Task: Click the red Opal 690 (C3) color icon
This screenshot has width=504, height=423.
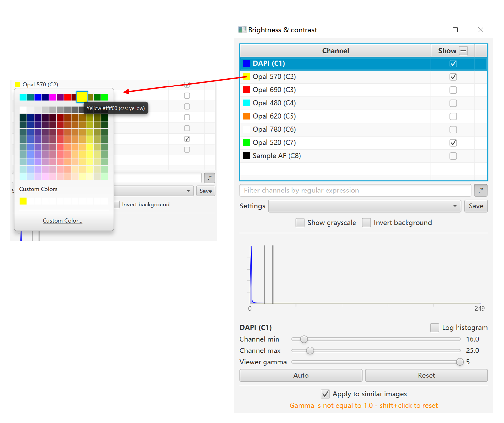Action: click(246, 90)
